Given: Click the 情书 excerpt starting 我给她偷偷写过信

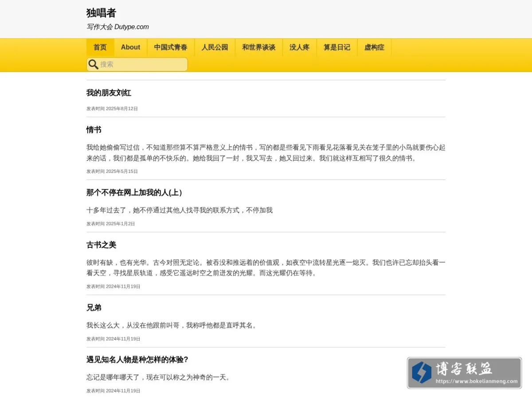Looking at the screenshot, I should (266, 153).
